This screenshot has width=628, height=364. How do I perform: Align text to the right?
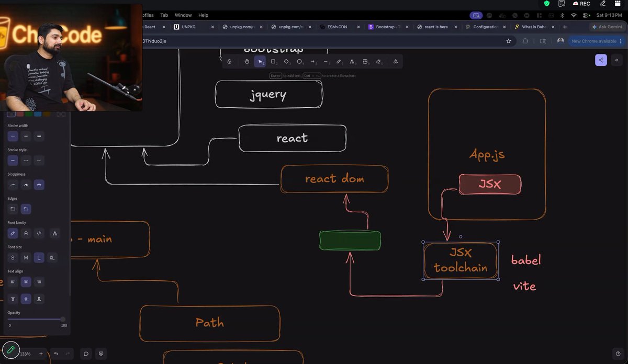(39, 282)
